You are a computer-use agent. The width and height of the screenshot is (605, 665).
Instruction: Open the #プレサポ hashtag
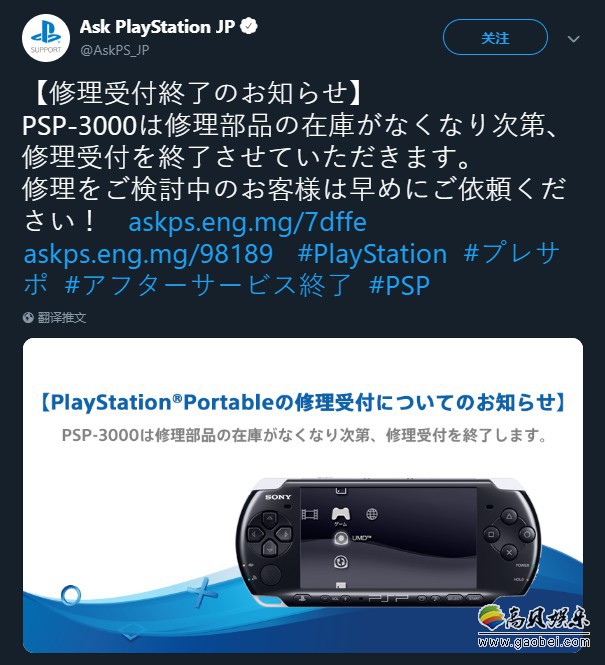292,269
